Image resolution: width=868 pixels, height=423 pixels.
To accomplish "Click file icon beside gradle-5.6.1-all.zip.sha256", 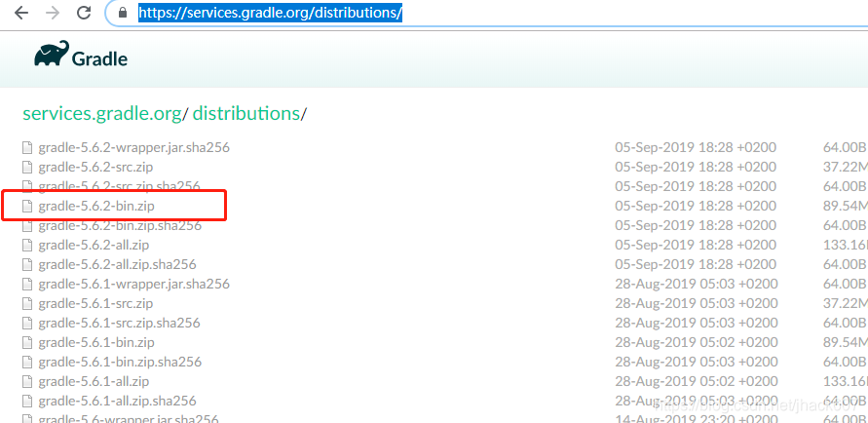I will (26, 401).
